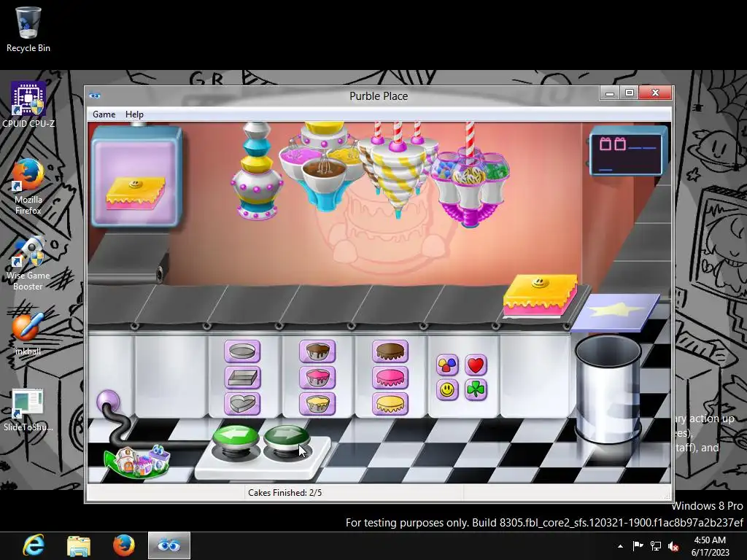Open the Action Center flag icon
This screenshot has width=747, height=560.
(x=638, y=545)
